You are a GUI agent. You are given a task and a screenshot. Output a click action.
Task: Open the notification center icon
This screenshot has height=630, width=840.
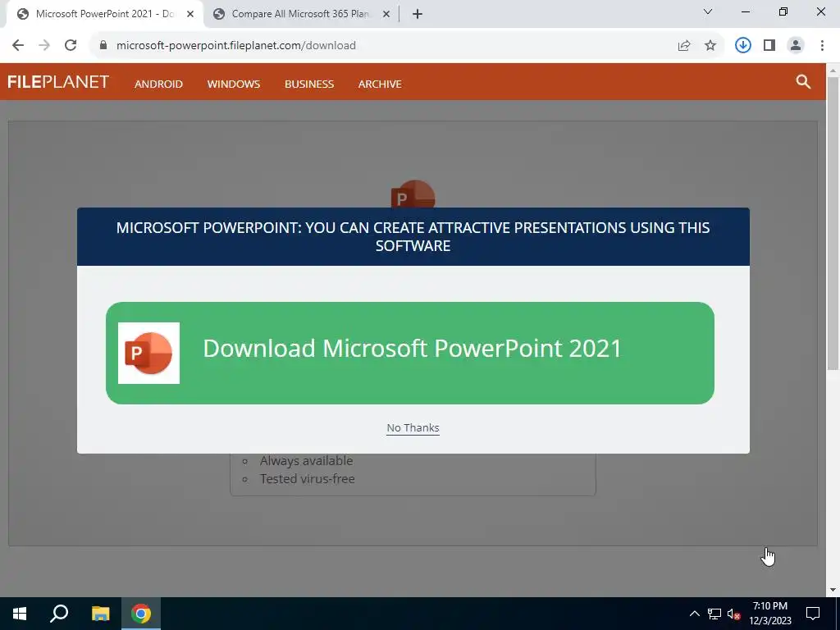(813, 614)
